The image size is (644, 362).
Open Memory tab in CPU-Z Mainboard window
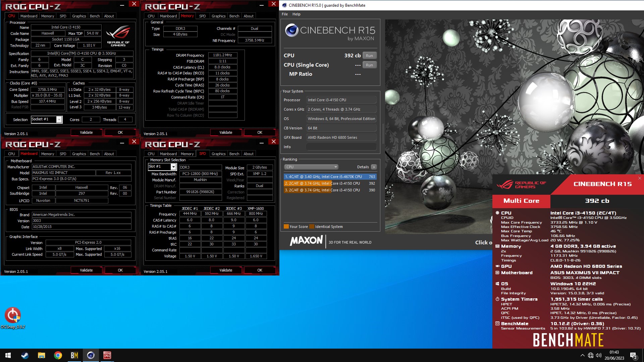(x=48, y=154)
